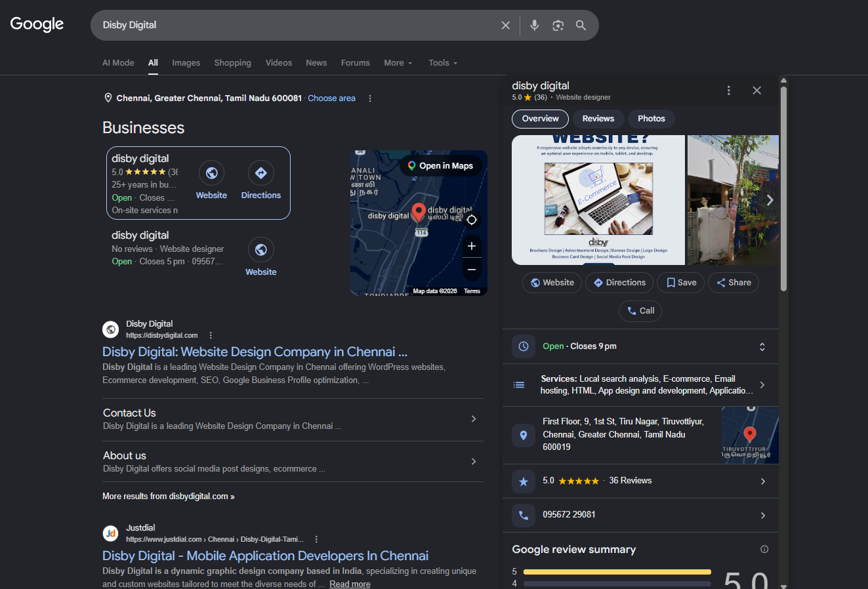Click the clock icon in hours row
This screenshot has width=868, height=589.
pyautogui.click(x=524, y=346)
